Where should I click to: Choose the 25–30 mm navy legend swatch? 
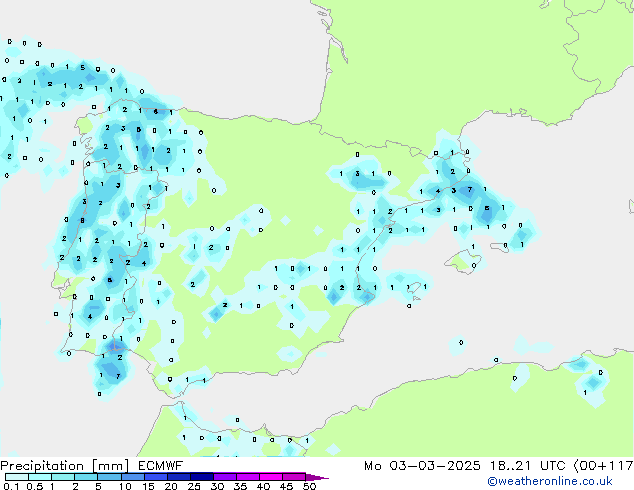(202, 477)
